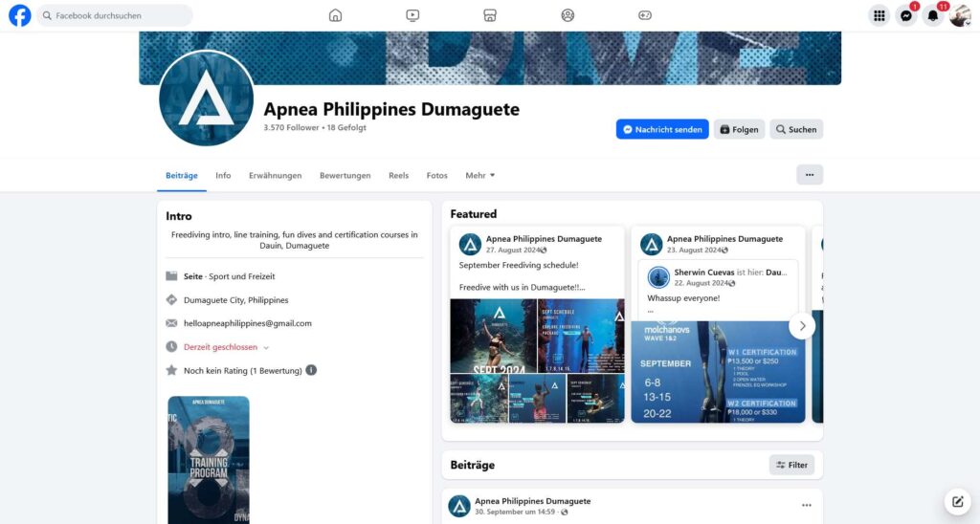Image resolution: width=980 pixels, height=524 pixels.
Task: Show notifications bell
Action: point(932,15)
